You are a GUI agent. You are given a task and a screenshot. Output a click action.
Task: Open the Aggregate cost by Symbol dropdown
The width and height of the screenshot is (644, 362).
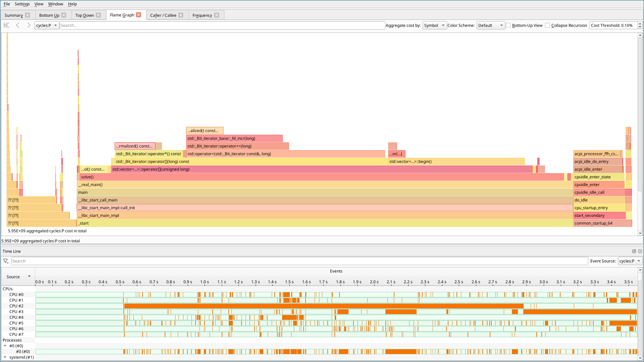(434, 25)
